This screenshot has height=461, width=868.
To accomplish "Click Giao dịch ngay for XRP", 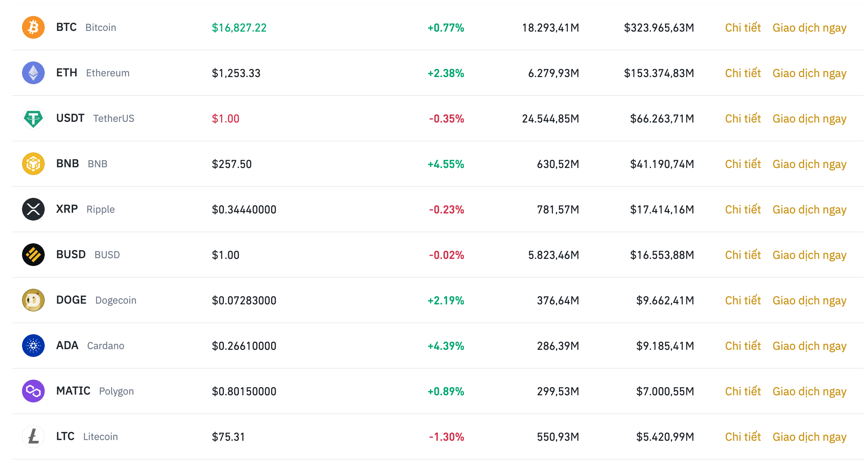I will tap(809, 210).
